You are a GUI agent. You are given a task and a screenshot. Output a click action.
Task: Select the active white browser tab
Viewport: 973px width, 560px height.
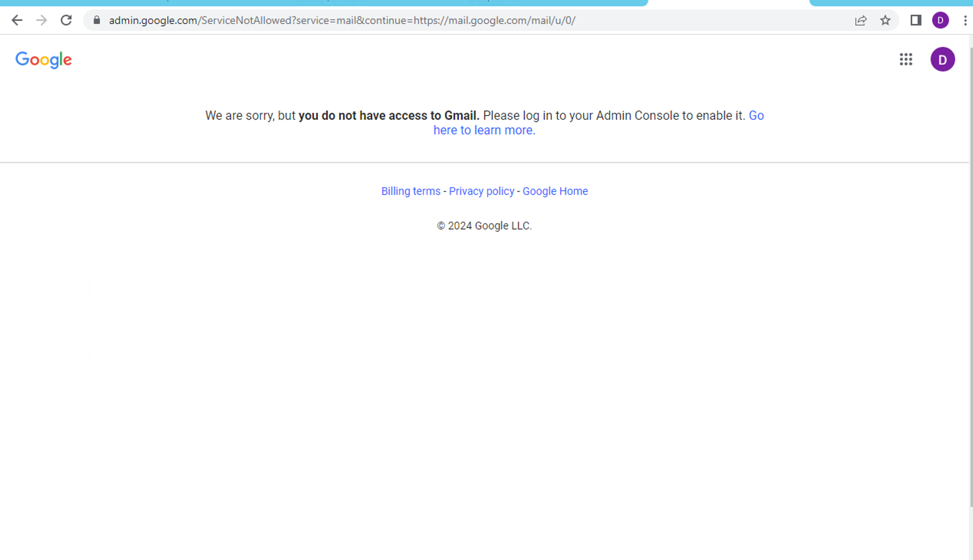[728, 3]
